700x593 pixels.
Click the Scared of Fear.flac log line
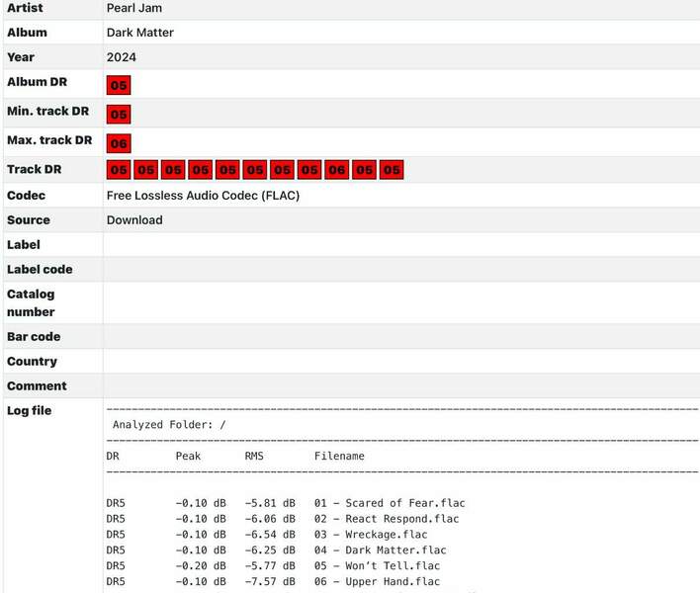(x=390, y=503)
